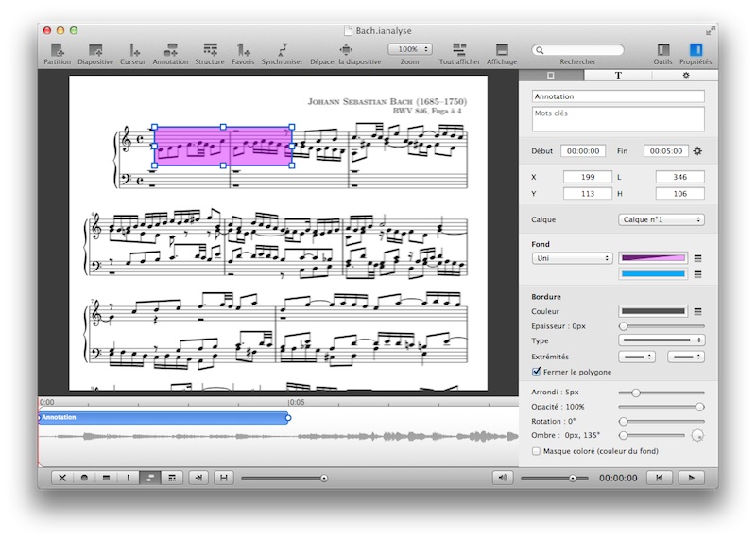This screenshot has height=541, width=756.
Task: Rewind to start of playback
Action: click(659, 478)
